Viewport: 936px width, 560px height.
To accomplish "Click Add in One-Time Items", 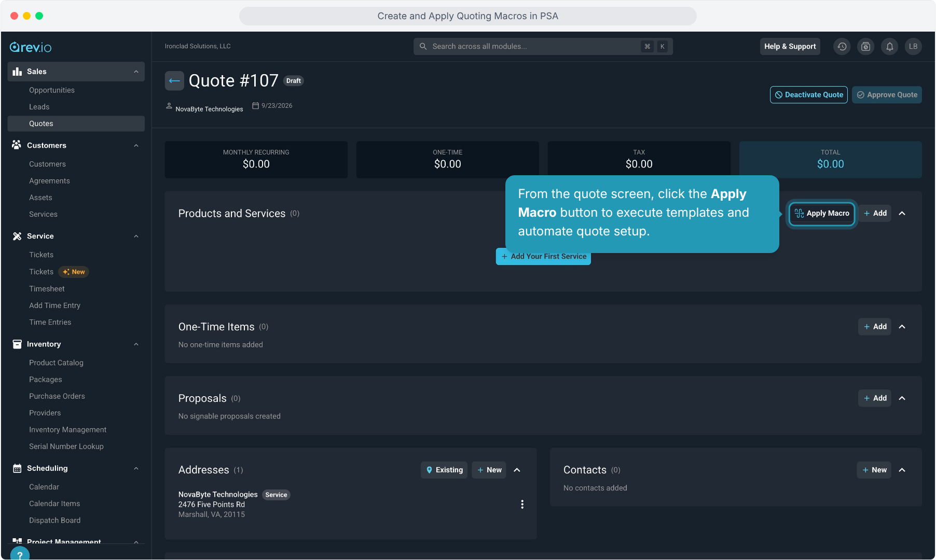I will 875,327.
